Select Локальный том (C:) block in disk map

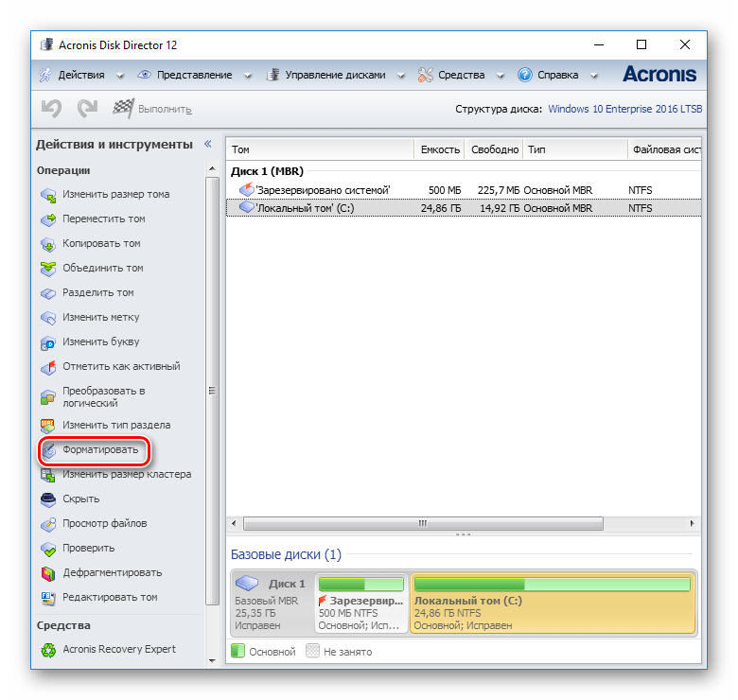(x=553, y=604)
